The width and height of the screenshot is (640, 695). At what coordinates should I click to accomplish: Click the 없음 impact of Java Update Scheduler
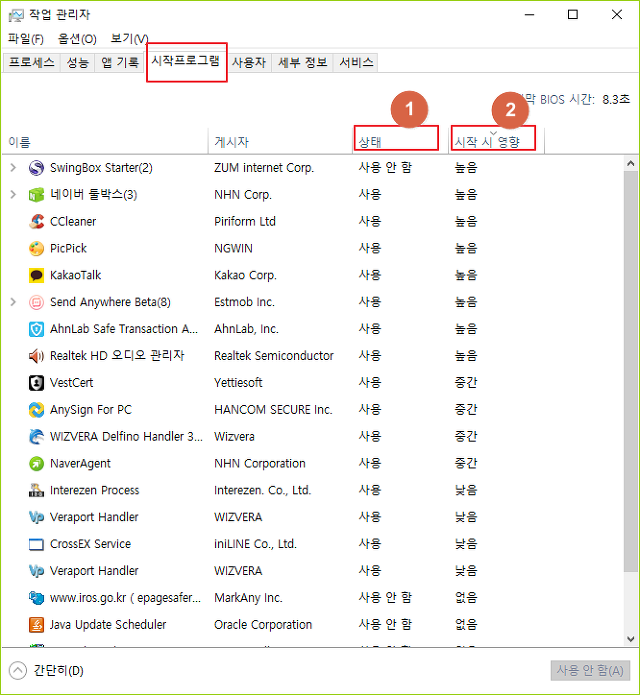click(466, 625)
